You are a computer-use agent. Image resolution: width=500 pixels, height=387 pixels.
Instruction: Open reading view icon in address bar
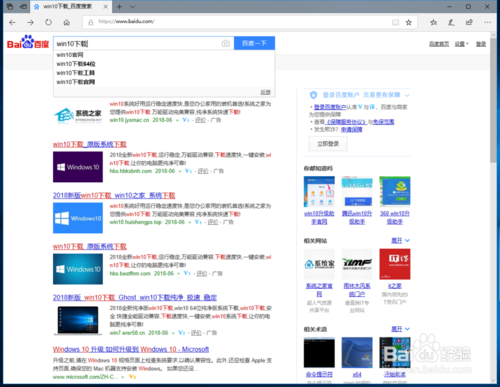(x=395, y=22)
